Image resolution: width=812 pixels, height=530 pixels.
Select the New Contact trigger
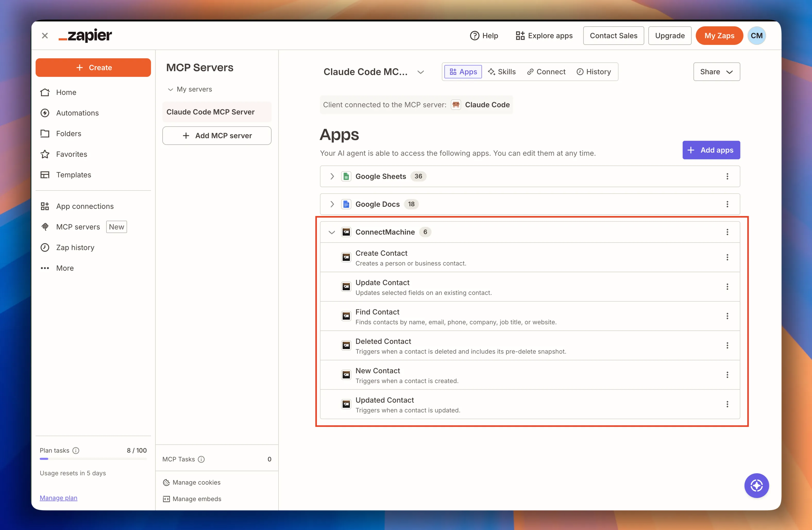pyautogui.click(x=530, y=375)
